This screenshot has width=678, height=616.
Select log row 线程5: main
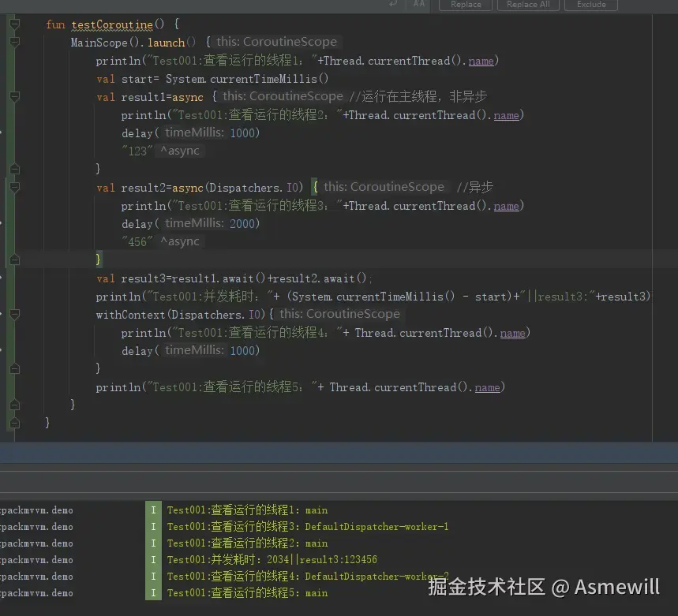coord(247,592)
